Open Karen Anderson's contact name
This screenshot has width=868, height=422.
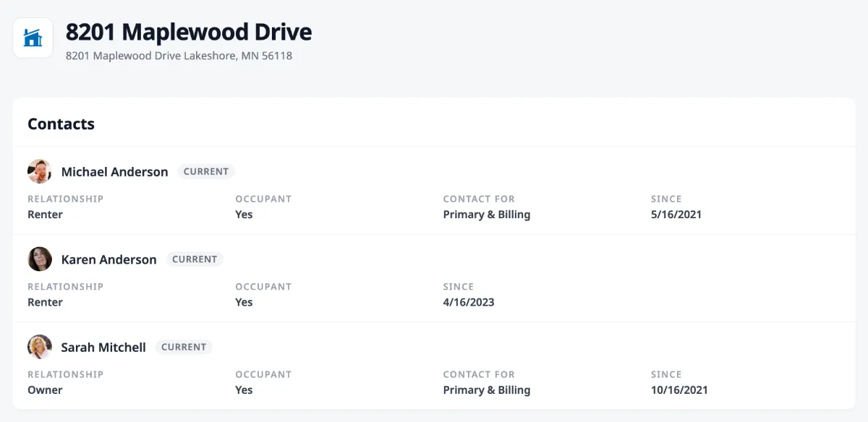[x=109, y=259]
